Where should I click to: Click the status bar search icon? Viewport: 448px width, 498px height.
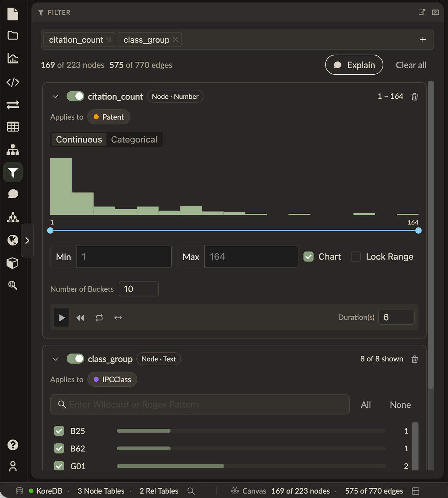click(x=191, y=491)
